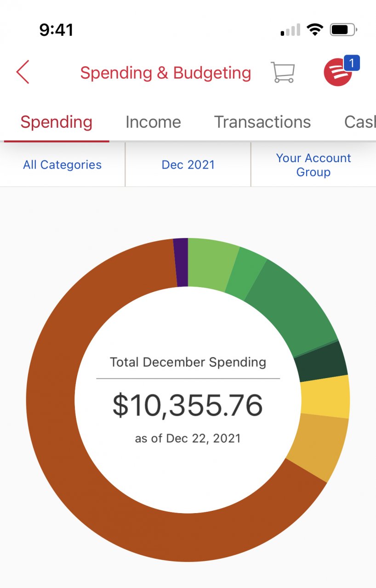This screenshot has width=376, height=588.
Task: Tap the Total December Spending amount
Action: point(188,405)
